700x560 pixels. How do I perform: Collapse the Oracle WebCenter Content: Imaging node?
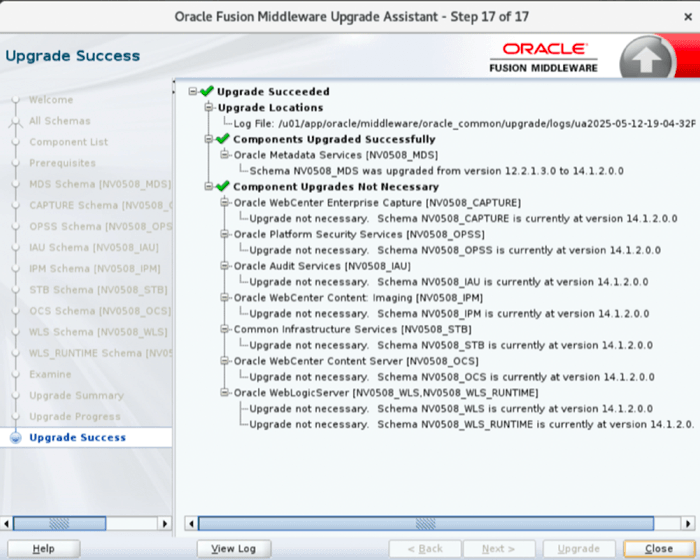pyautogui.click(x=224, y=297)
